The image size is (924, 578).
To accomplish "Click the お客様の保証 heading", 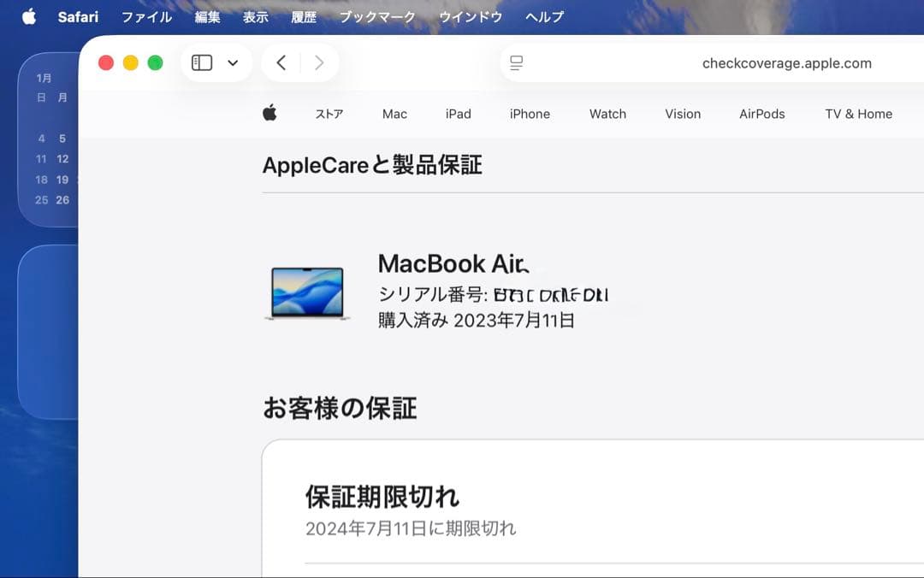I will click(340, 409).
